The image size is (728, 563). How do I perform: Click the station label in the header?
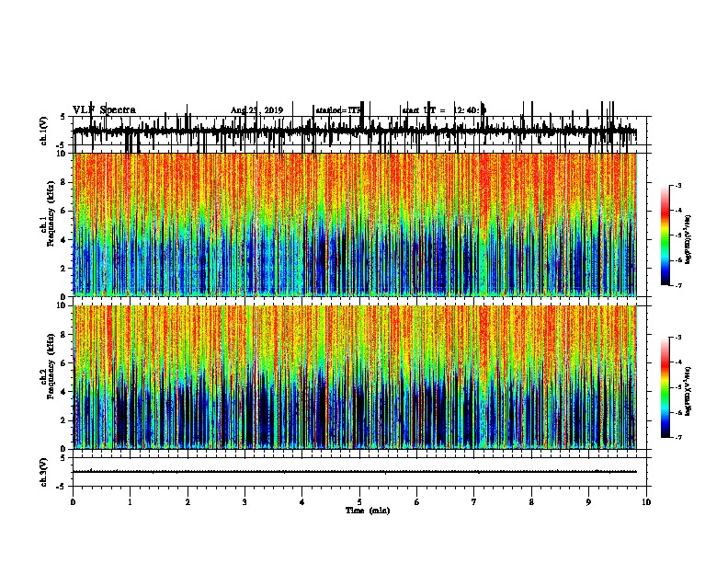click(x=338, y=110)
